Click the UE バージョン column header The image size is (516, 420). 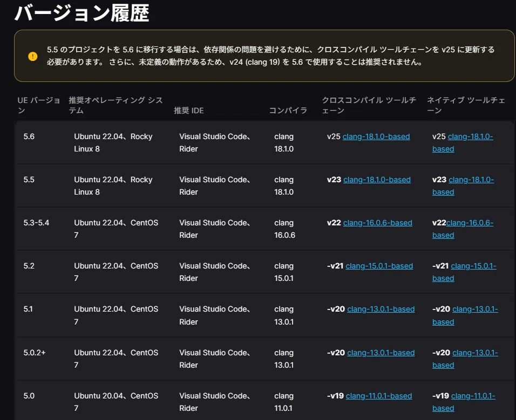(38, 105)
